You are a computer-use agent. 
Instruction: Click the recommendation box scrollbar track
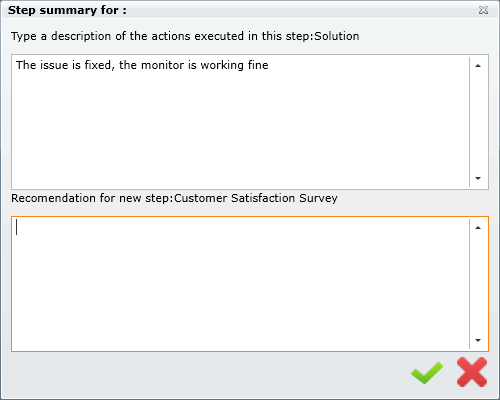click(478, 284)
